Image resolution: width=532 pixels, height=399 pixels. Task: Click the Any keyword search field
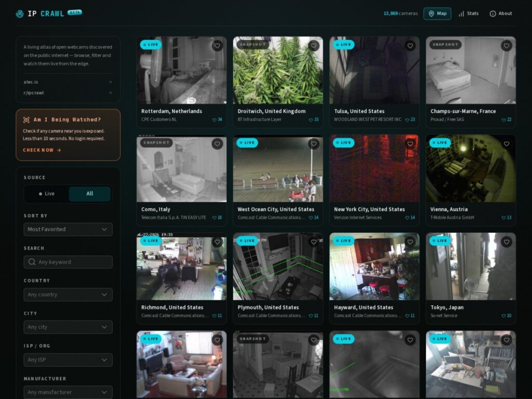(x=68, y=262)
